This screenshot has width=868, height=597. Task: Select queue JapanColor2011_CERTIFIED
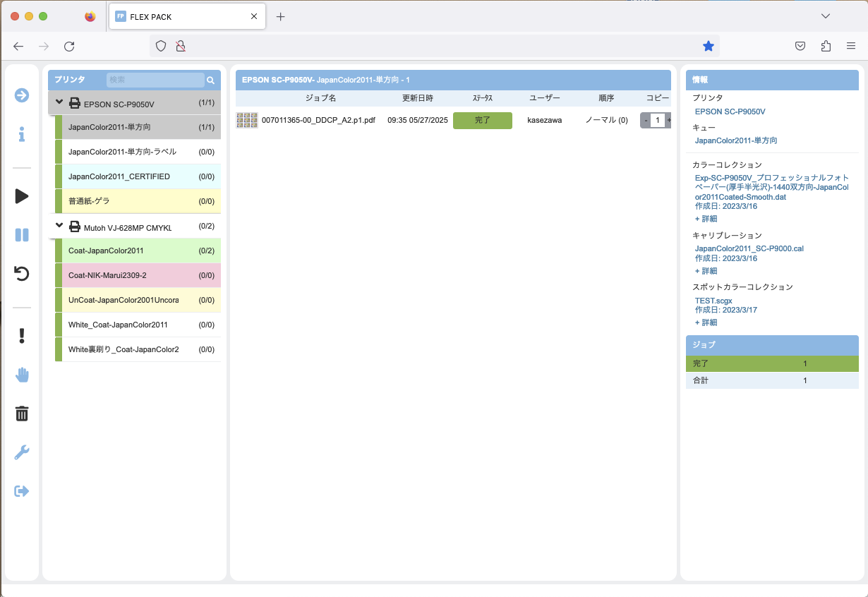pyautogui.click(x=138, y=176)
